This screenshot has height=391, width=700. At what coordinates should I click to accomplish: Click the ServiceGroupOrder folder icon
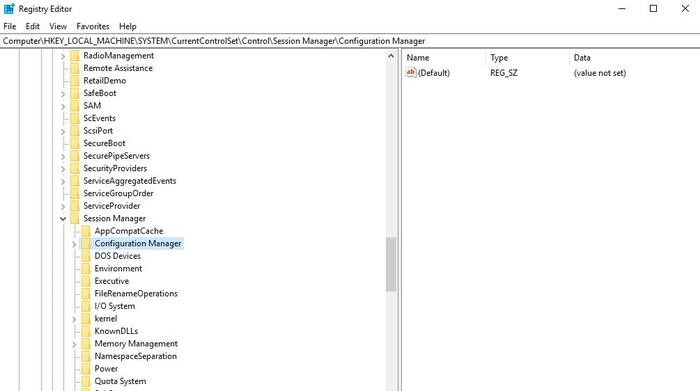pyautogui.click(x=75, y=193)
